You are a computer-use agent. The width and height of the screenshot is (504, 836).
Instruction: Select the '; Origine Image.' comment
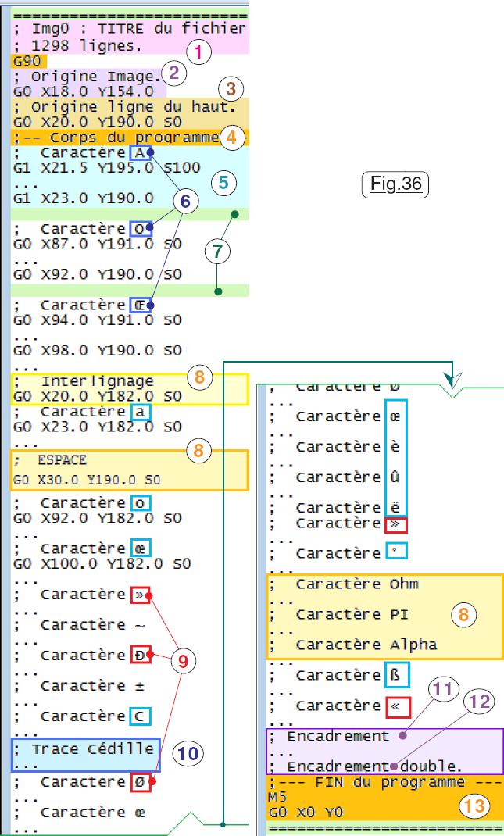tap(88, 77)
